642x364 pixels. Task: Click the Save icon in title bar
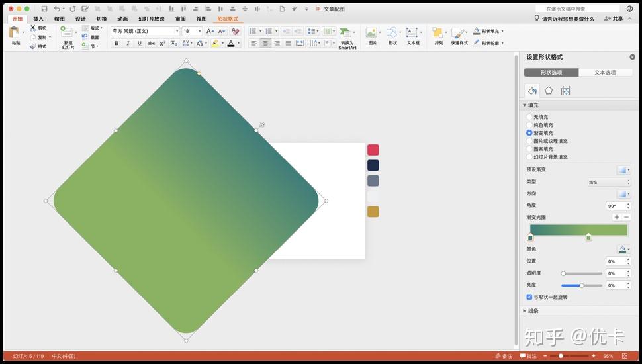click(44, 9)
